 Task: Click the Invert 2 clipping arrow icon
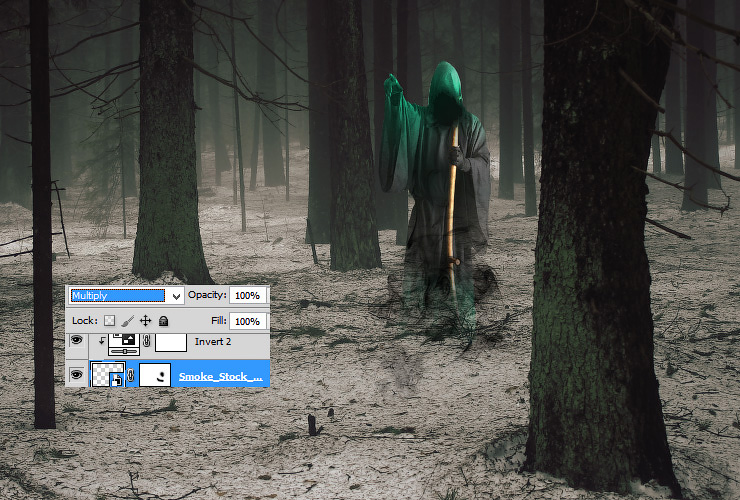(x=101, y=340)
